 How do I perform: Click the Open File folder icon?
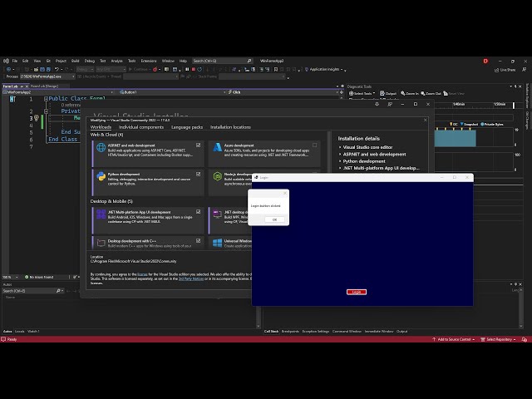[x=36, y=69]
